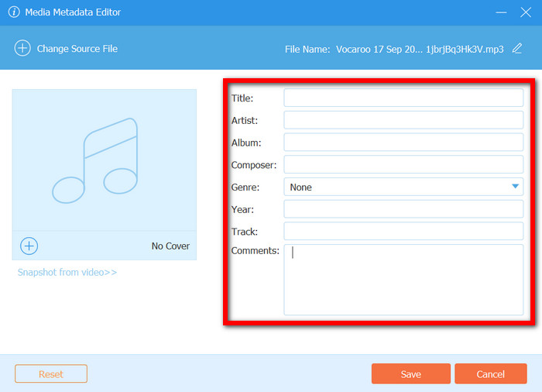Add cover art with the plus icon
This screenshot has height=392, width=542.
[x=29, y=246]
